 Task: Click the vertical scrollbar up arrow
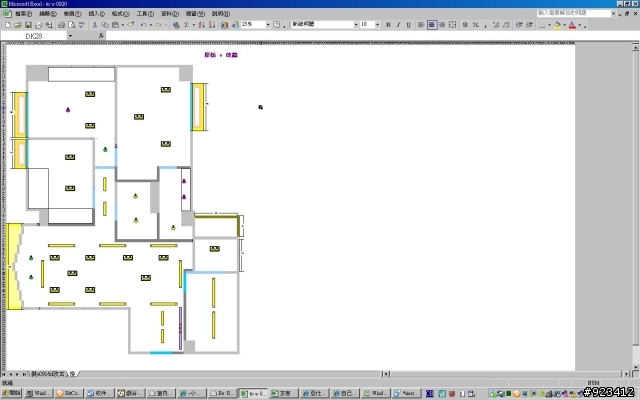point(636,47)
